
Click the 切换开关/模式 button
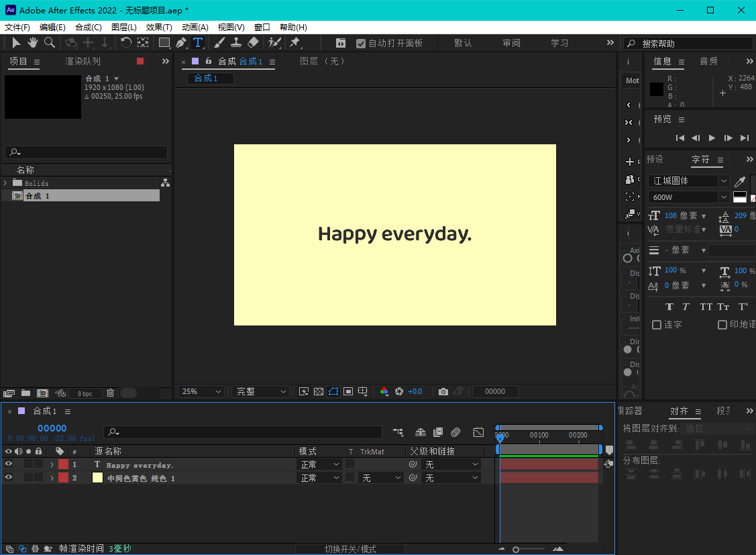[350, 549]
